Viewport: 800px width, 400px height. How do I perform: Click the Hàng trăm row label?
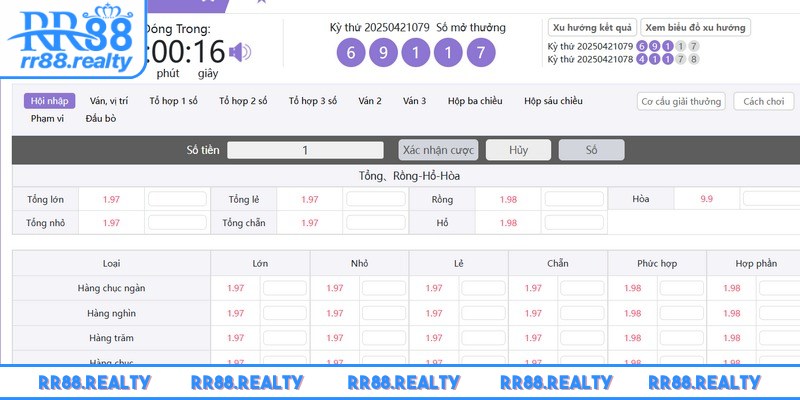click(111, 338)
